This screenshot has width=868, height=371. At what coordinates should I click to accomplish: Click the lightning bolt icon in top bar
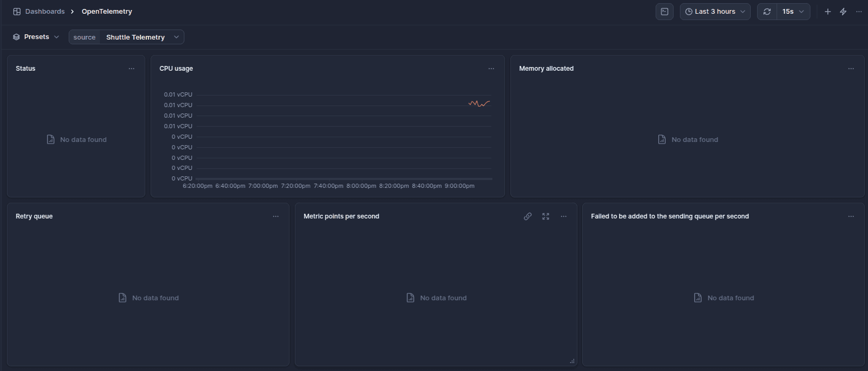[843, 12]
